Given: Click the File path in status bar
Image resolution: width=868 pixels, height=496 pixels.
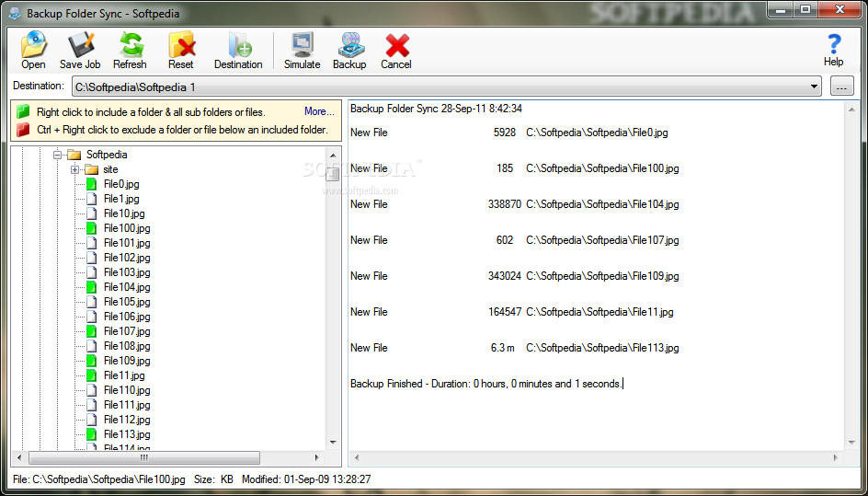Looking at the screenshot, I should (x=99, y=479).
